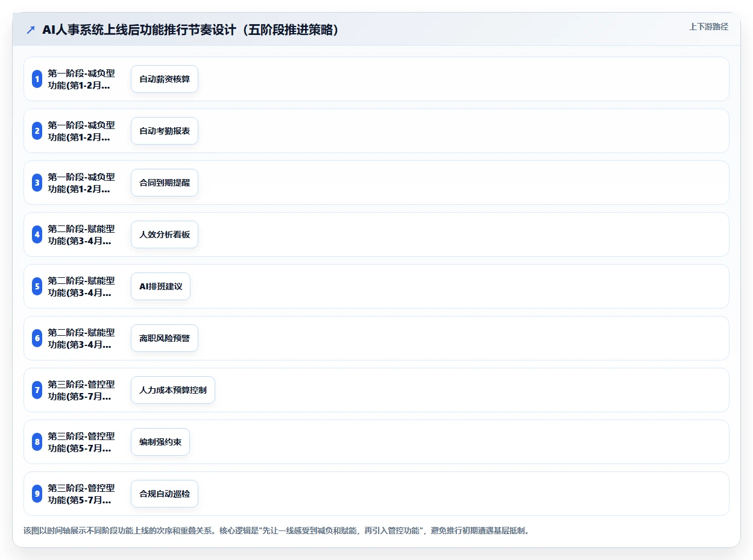Click the 自动薪资核算 chip
The image size is (753, 560).
pos(165,79)
